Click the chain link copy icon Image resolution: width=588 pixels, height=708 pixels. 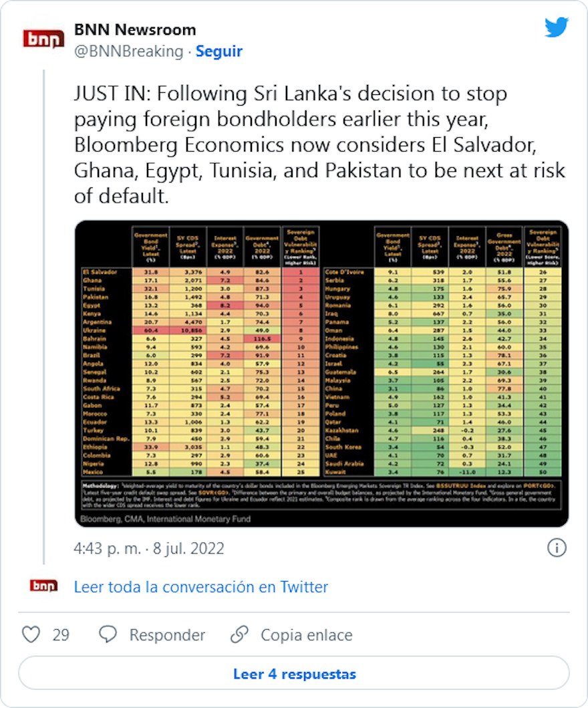pos(239,634)
